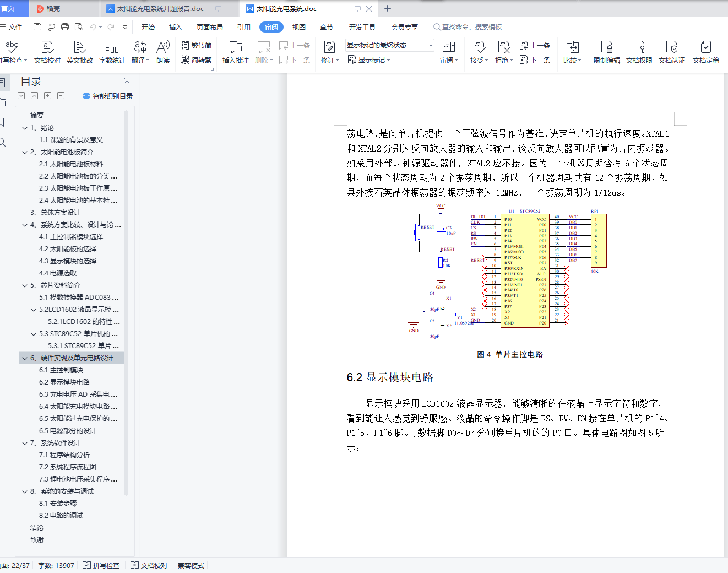Image resolution: width=728 pixels, height=573 pixels.
Task: Click the expand-all icon in TOC pane
Action: [x=21, y=96]
